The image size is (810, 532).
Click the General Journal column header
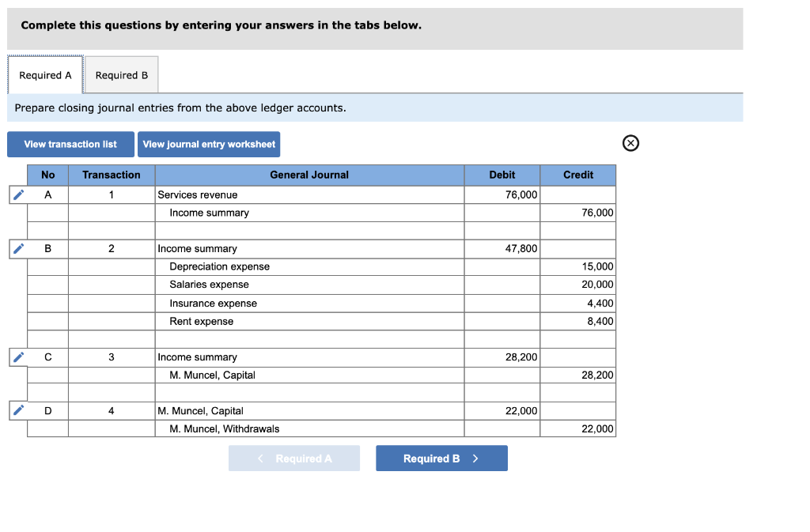click(308, 175)
